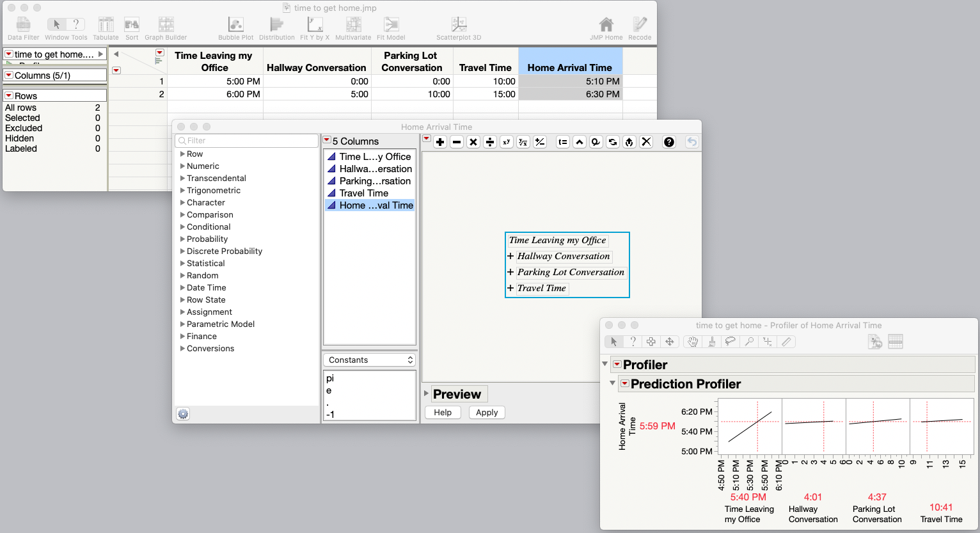980x533 pixels.
Task: Click the power (x^y) formula button
Action: click(507, 142)
